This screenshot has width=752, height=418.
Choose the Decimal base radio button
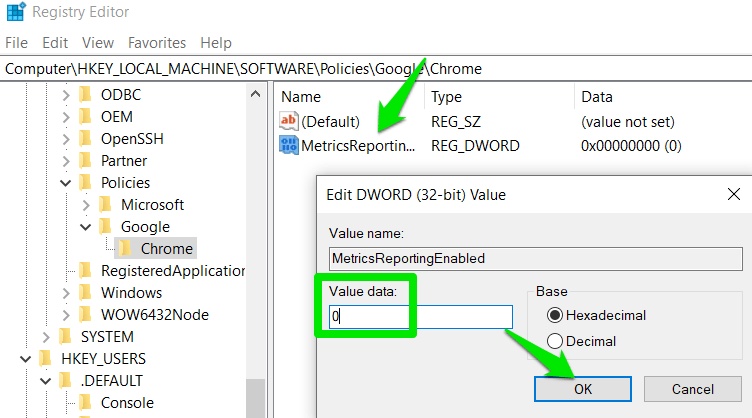click(553, 341)
